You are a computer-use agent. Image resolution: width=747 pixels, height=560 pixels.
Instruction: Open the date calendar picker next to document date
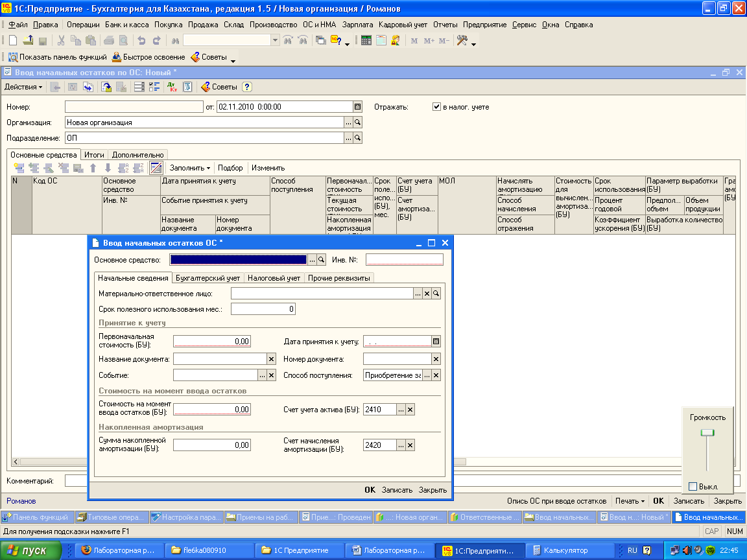[x=357, y=107]
